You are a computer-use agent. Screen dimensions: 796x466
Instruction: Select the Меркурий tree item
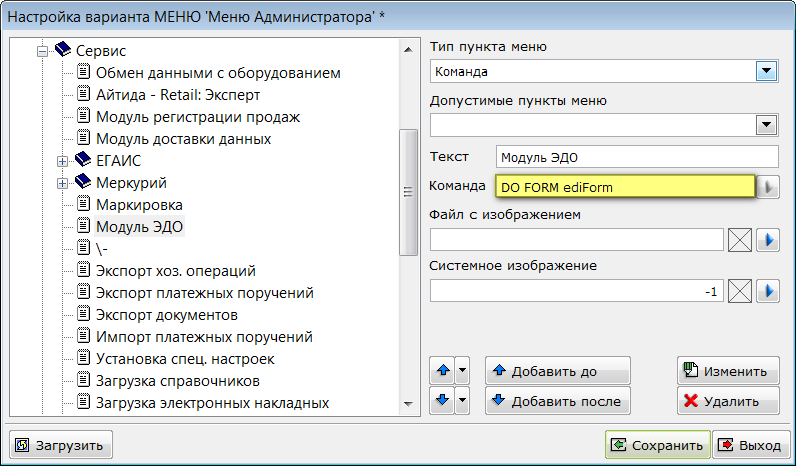click(131, 182)
